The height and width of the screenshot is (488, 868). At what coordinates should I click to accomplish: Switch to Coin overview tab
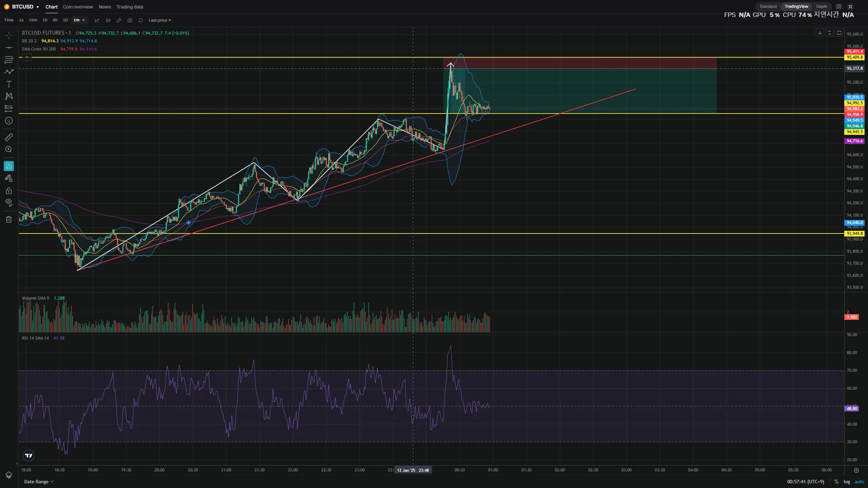(x=78, y=7)
